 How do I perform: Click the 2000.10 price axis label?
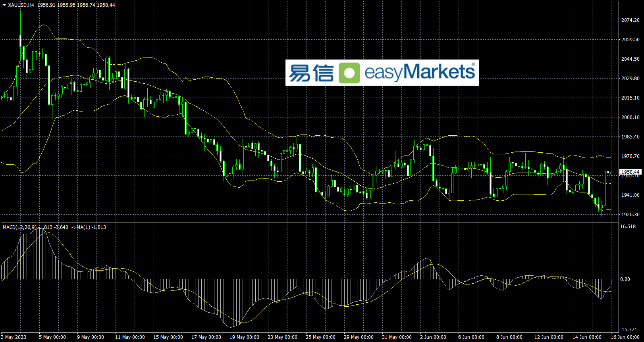coord(630,117)
